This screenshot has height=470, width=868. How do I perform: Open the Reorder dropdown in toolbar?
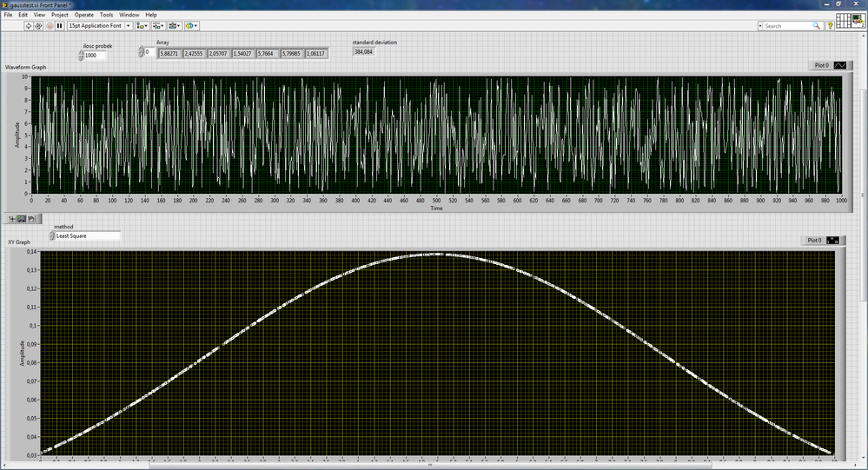[191, 26]
